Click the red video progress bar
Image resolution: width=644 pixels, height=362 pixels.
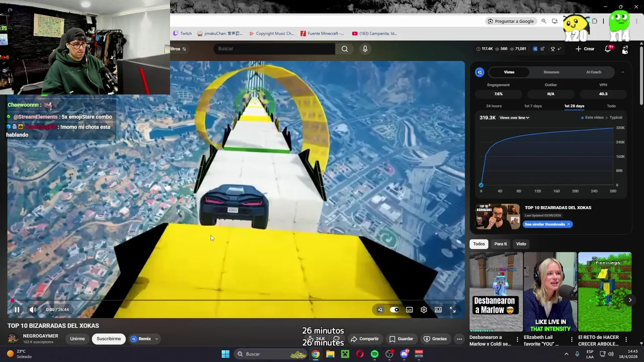pos(235,301)
